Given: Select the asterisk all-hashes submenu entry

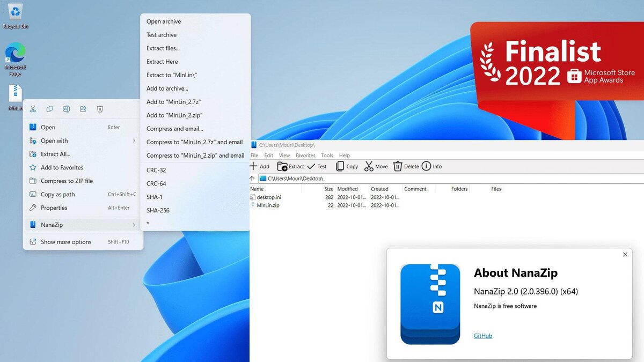Looking at the screenshot, I should tap(195, 224).
